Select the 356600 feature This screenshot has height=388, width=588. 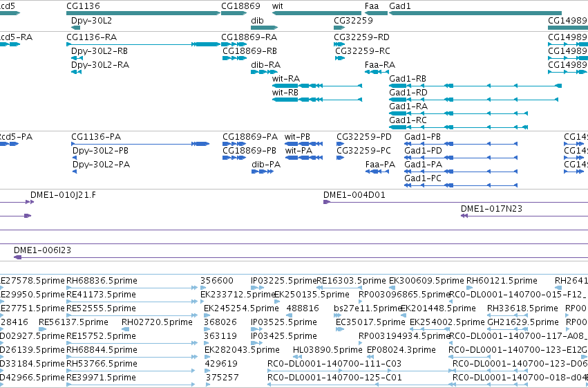coord(203,288)
